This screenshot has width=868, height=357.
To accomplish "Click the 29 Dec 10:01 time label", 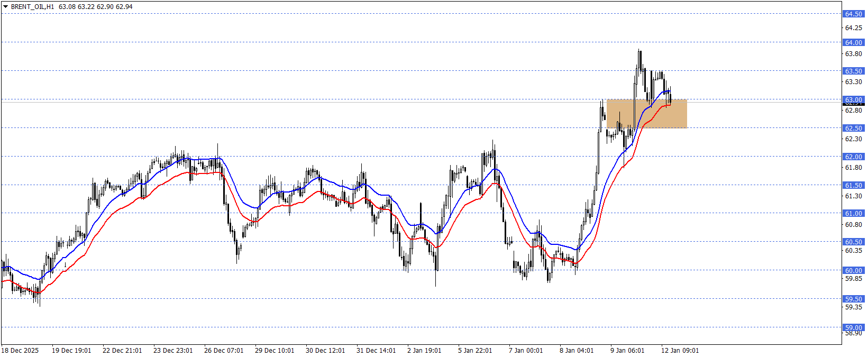I will click(x=275, y=351).
